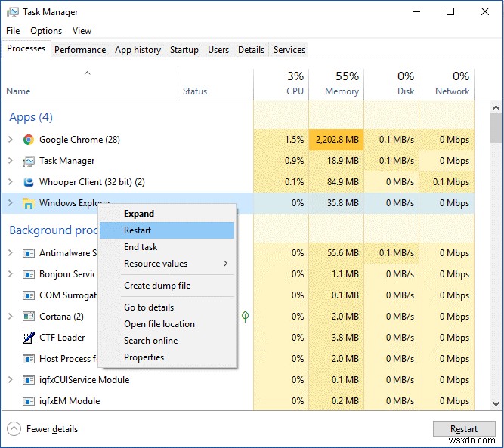Choose Search online
This screenshot has height=448, width=504.
[167, 341]
